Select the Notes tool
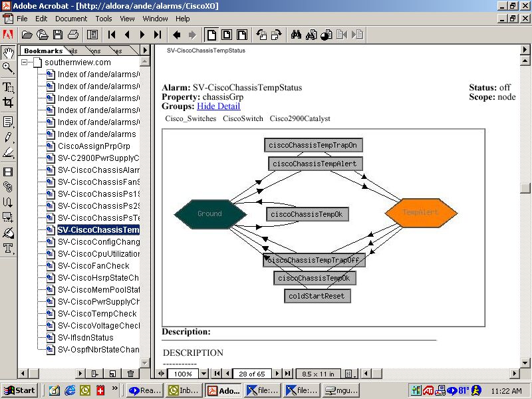 (x=9, y=122)
